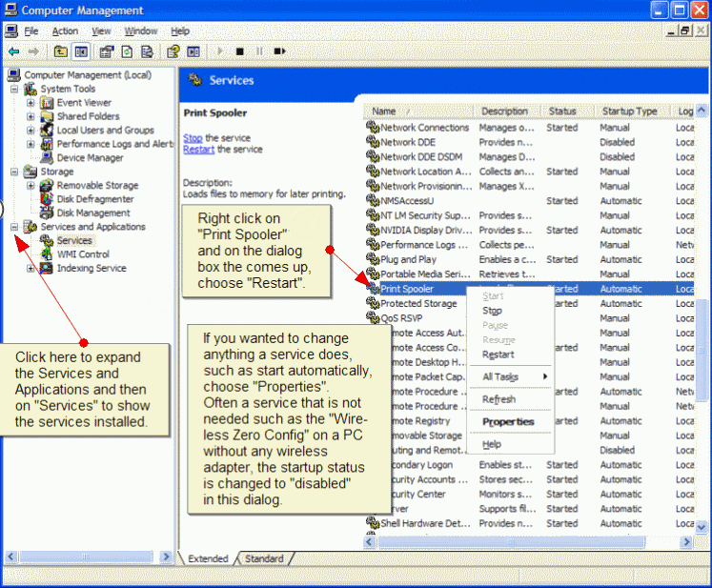Sort by the Name column header
The width and height of the screenshot is (712, 588).
coord(418,112)
